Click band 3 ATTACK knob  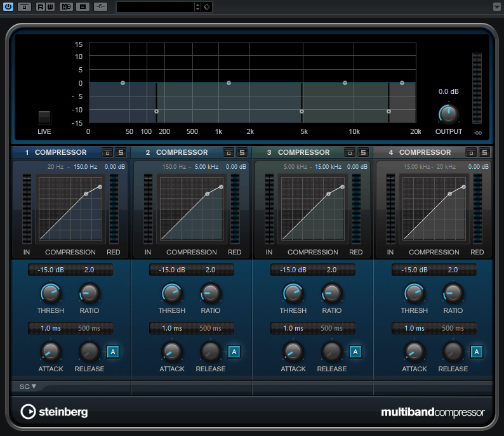tap(293, 352)
